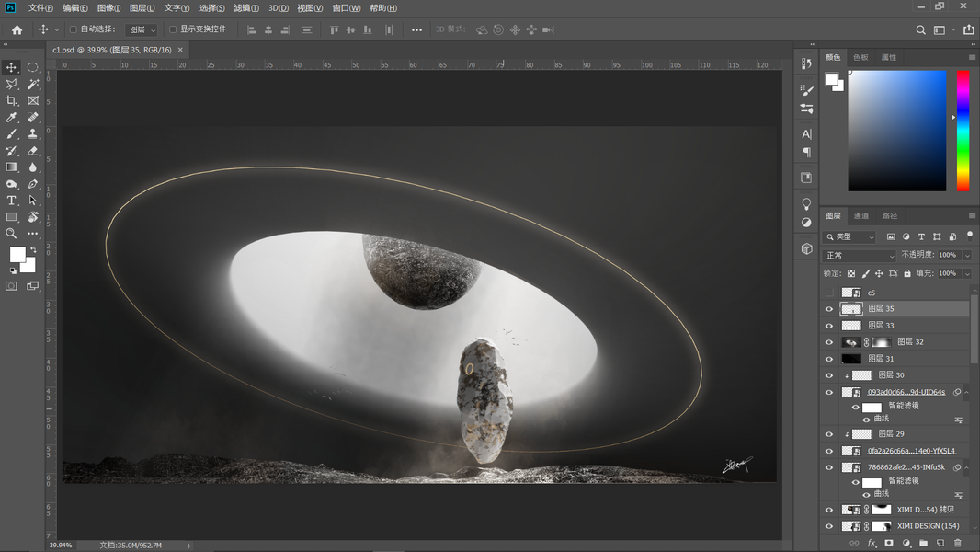Viewport: 980px width, 552px height.
Task: Open the Character panel icon
Action: pyautogui.click(x=807, y=133)
